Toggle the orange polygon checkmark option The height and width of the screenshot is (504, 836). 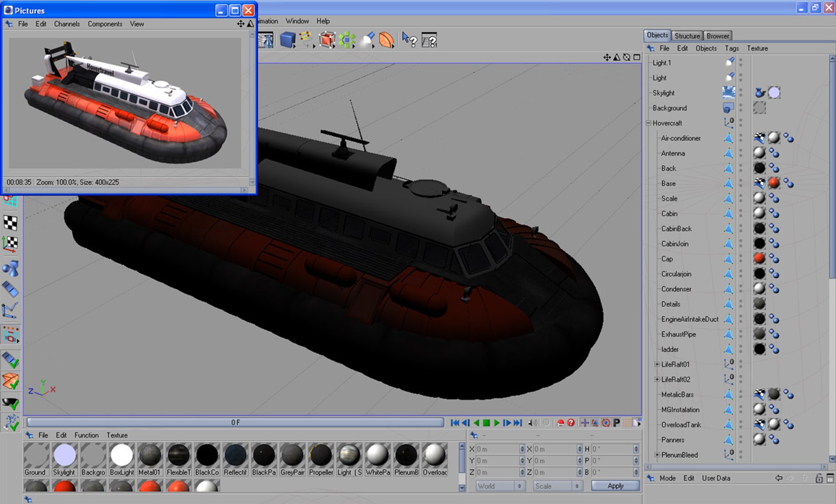click(11, 381)
